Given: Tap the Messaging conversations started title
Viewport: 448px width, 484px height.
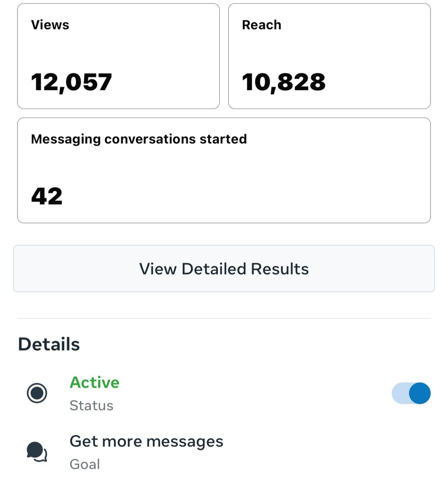Looking at the screenshot, I should [x=139, y=139].
